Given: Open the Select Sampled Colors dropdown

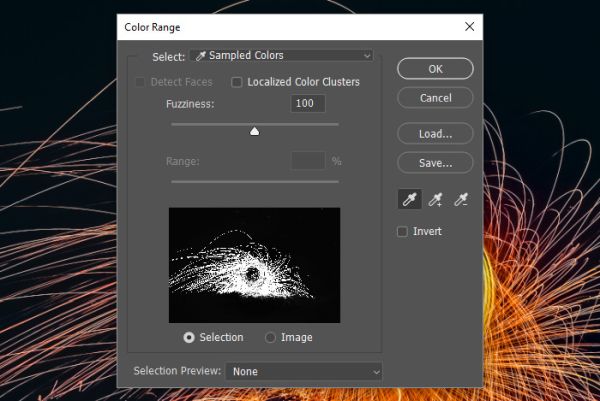Looking at the screenshot, I should tap(282, 55).
